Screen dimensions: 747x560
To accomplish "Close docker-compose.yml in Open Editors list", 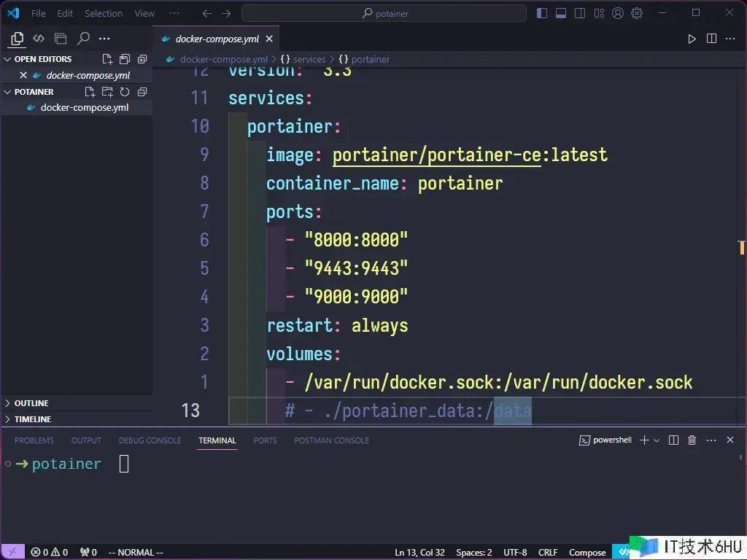I will 23,75.
